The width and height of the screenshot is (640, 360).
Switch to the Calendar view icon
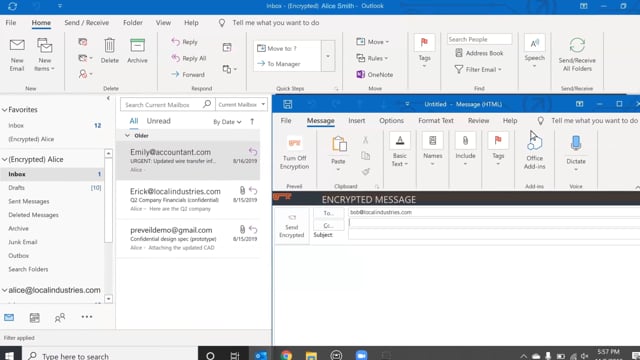point(35,318)
